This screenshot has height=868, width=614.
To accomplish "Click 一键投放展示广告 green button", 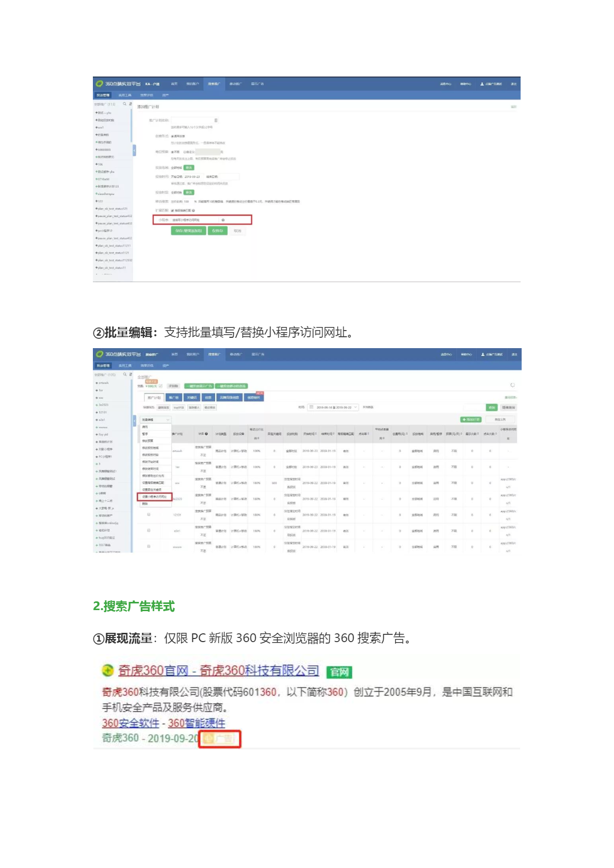I will coord(200,386).
